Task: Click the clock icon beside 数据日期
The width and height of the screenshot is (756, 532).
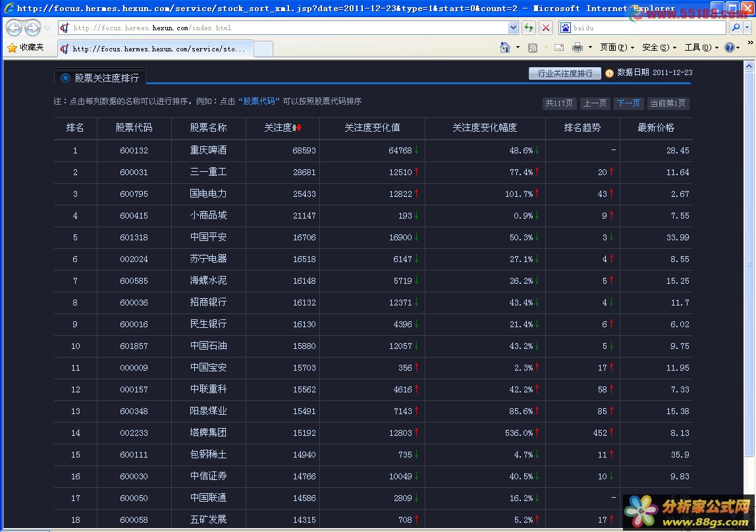Action: pos(609,73)
